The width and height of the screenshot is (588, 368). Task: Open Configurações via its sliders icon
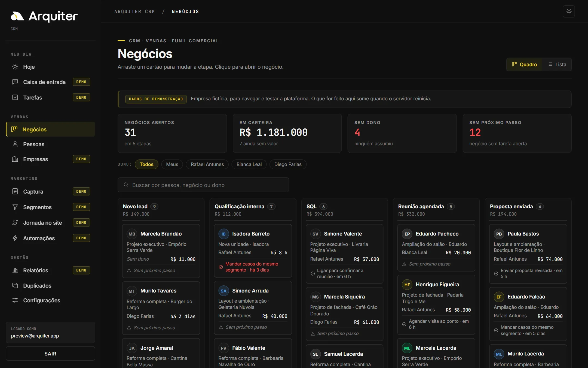(x=15, y=300)
